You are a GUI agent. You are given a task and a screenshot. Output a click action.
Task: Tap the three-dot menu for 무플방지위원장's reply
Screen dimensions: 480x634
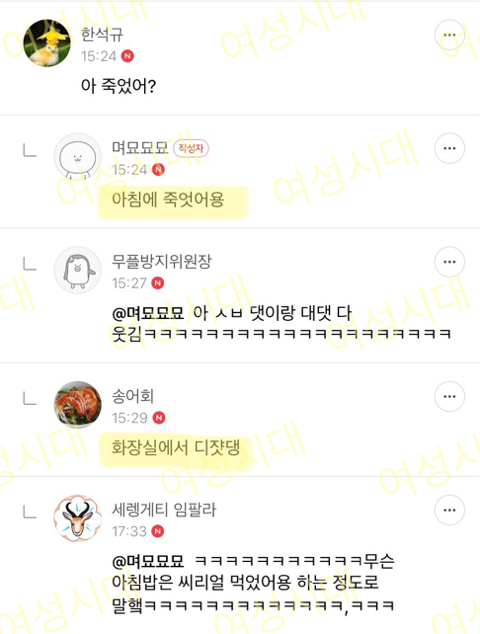(450, 262)
